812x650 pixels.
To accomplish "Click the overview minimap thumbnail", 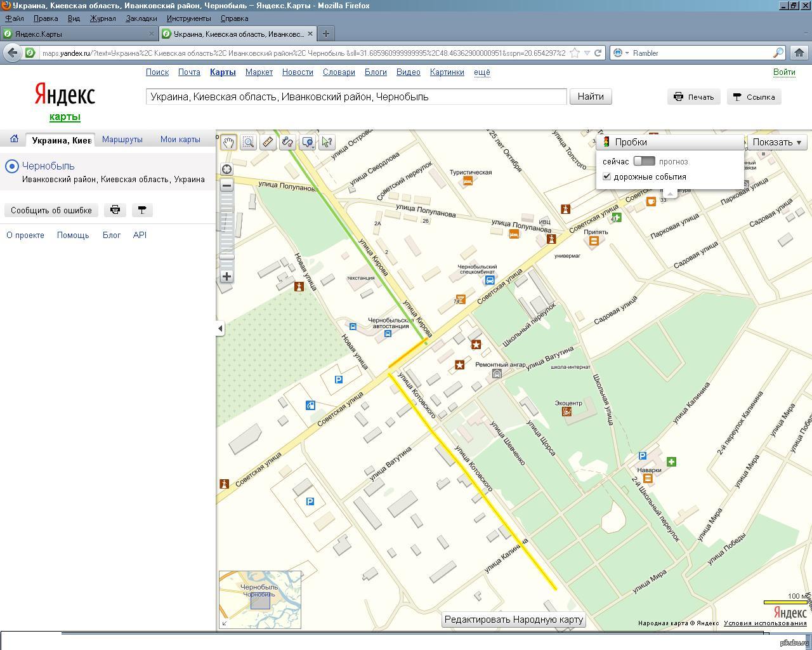I will point(260,600).
